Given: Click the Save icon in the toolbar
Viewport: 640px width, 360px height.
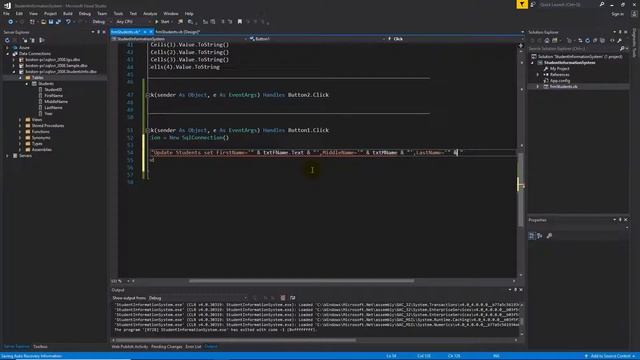Looking at the screenshot, I should (x=51, y=22).
